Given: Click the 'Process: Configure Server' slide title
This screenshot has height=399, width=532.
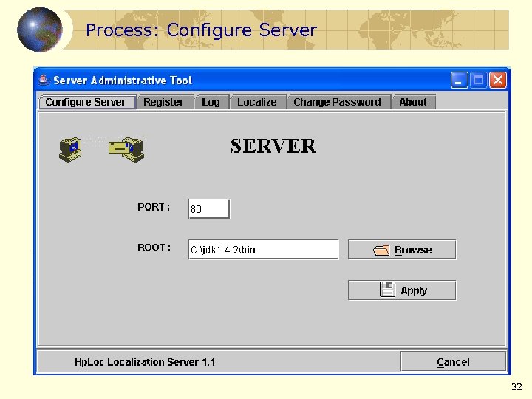Looking at the screenshot, I should 201,30.
